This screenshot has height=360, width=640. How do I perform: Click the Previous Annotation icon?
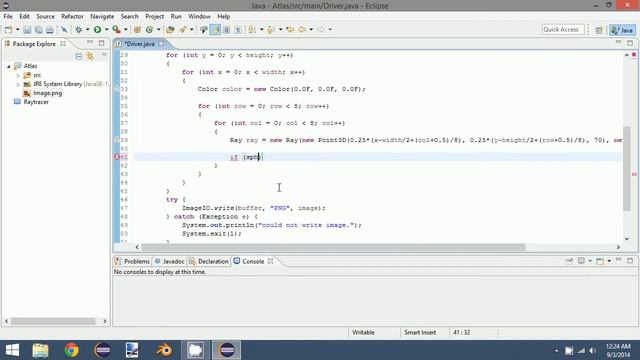click(x=270, y=29)
